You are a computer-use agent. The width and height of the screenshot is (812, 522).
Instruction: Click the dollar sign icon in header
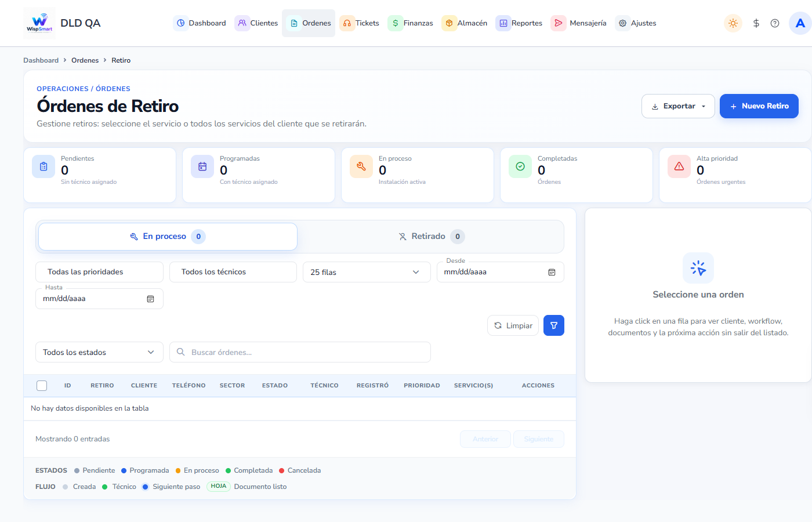pos(756,23)
